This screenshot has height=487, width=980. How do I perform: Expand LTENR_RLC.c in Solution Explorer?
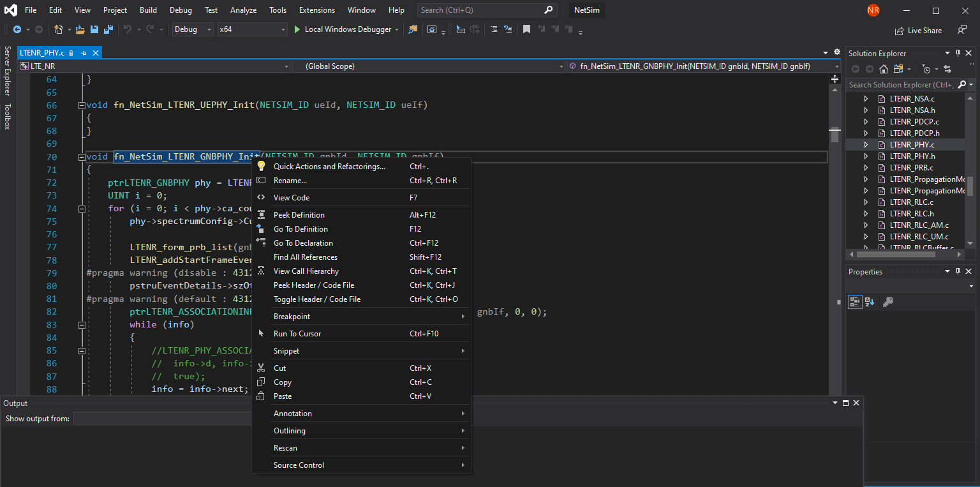pos(866,202)
